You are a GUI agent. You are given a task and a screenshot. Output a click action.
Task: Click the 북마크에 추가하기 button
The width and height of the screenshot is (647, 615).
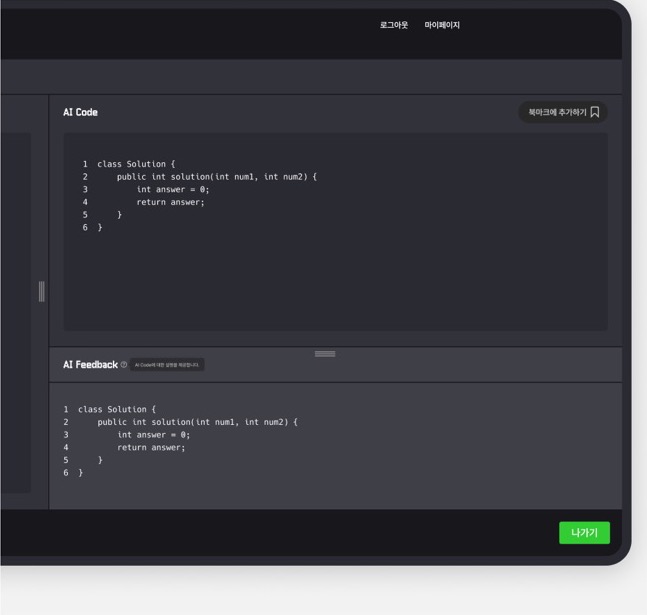click(562, 112)
